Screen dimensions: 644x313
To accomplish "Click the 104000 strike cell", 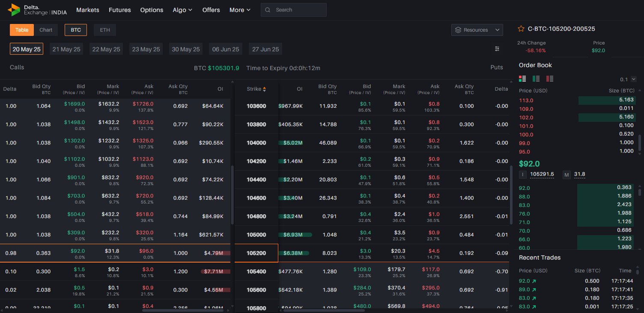I will click(x=256, y=143).
